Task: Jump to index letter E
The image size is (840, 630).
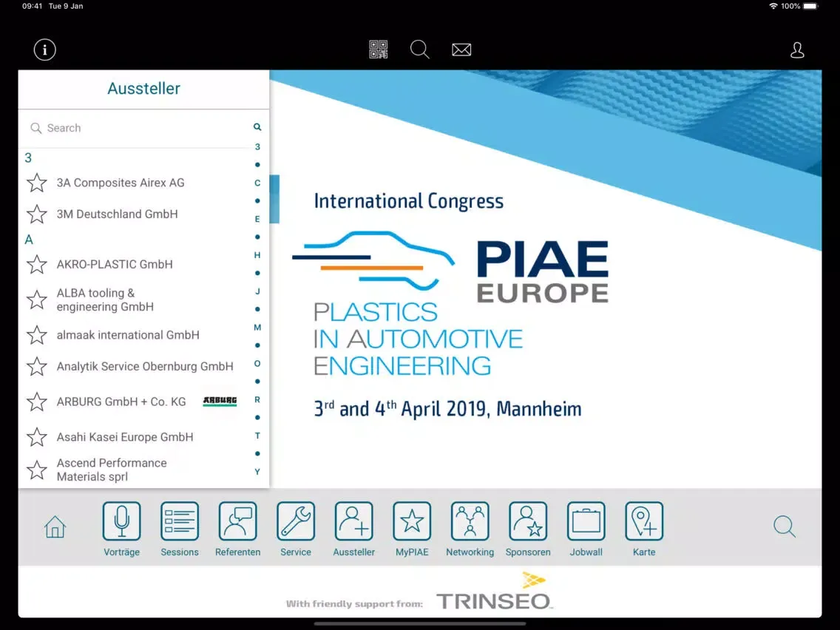Action: (257, 219)
